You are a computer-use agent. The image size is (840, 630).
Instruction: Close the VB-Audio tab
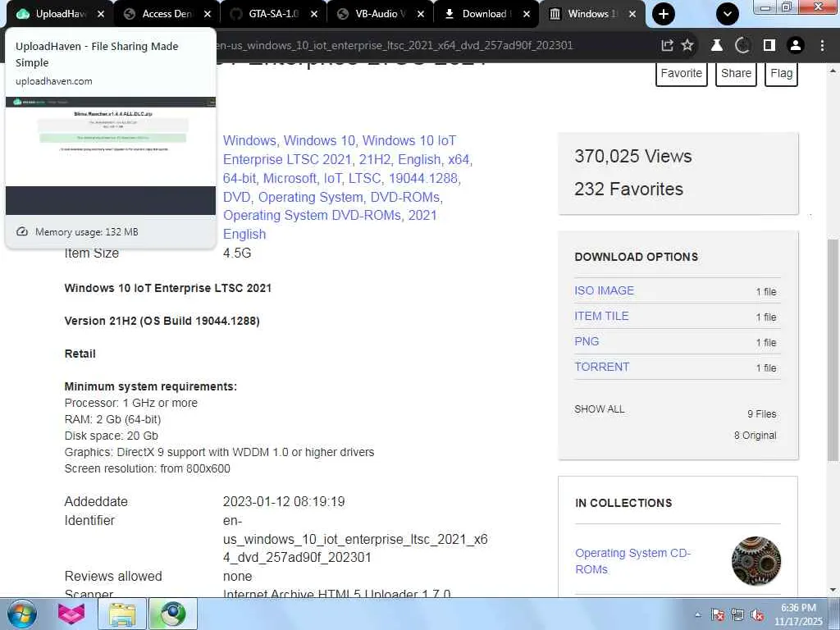tap(421, 15)
